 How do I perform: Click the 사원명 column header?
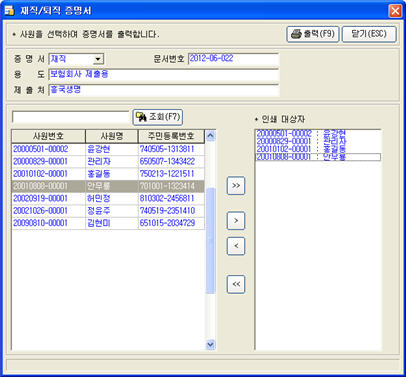click(112, 136)
